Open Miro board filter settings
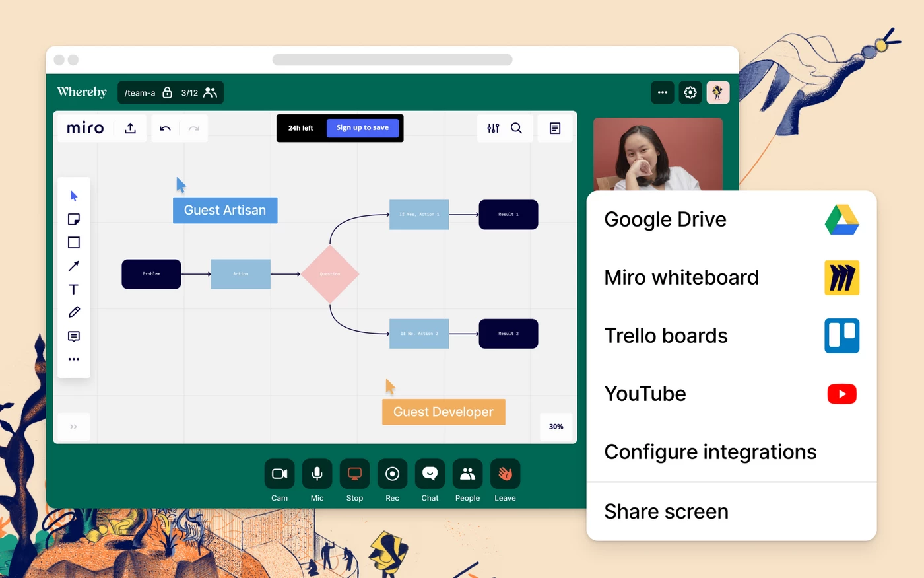Image resolution: width=924 pixels, height=578 pixels. pyautogui.click(x=493, y=128)
